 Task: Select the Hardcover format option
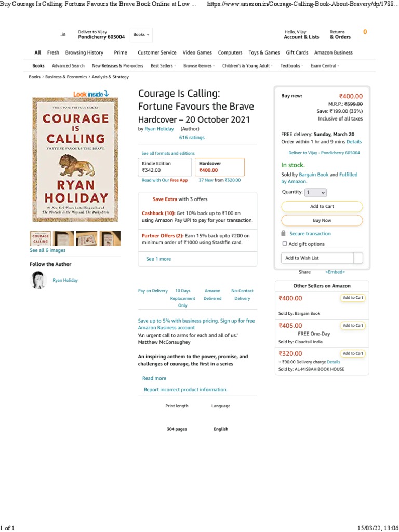[220, 167]
